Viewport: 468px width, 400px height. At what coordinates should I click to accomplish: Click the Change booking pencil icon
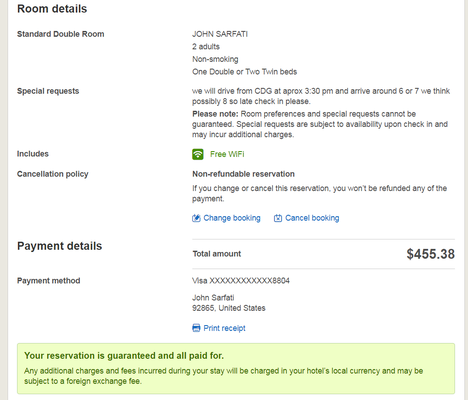196,218
